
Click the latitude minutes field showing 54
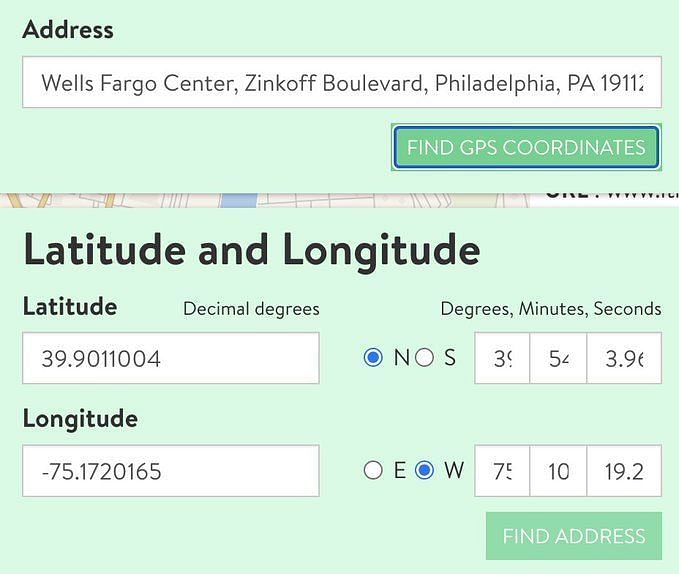(x=558, y=358)
